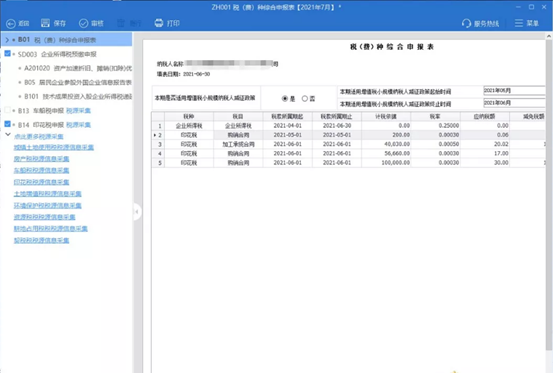Click the 20.02 tax payable cell

coord(485,145)
